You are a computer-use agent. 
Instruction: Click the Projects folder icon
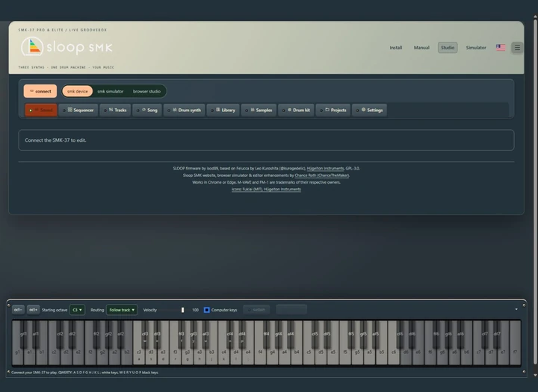[327, 110]
